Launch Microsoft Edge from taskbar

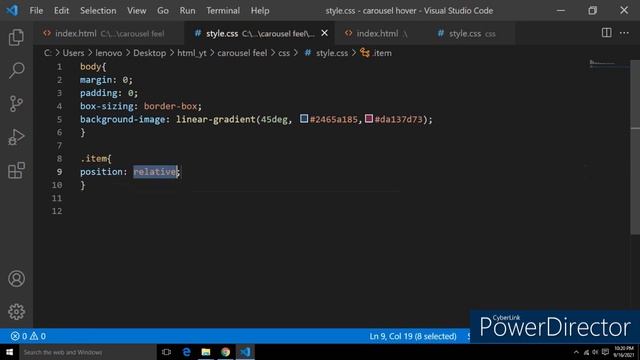coord(187,352)
